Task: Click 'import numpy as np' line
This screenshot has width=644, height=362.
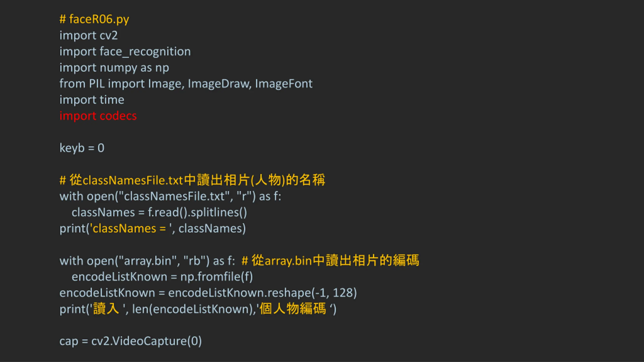Action: [x=114, y=68]
